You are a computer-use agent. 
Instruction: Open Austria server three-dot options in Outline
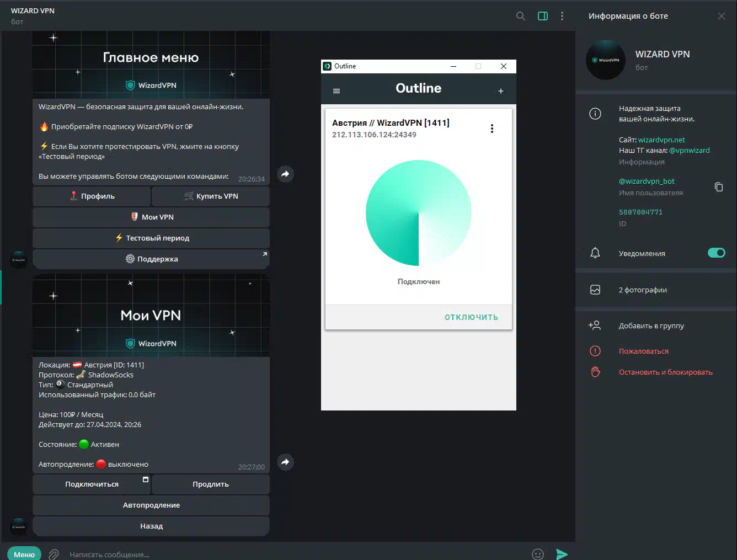click(x=492, y=129)
